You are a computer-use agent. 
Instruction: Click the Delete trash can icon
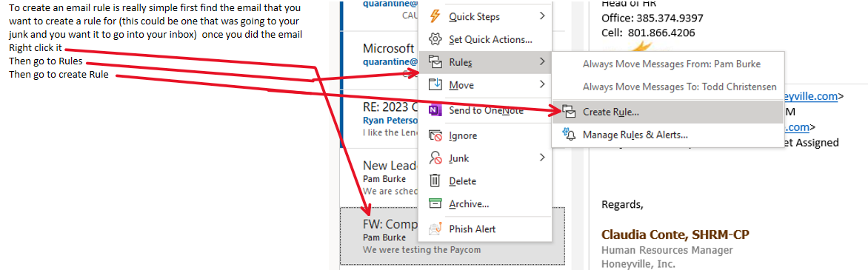(435, 181)
